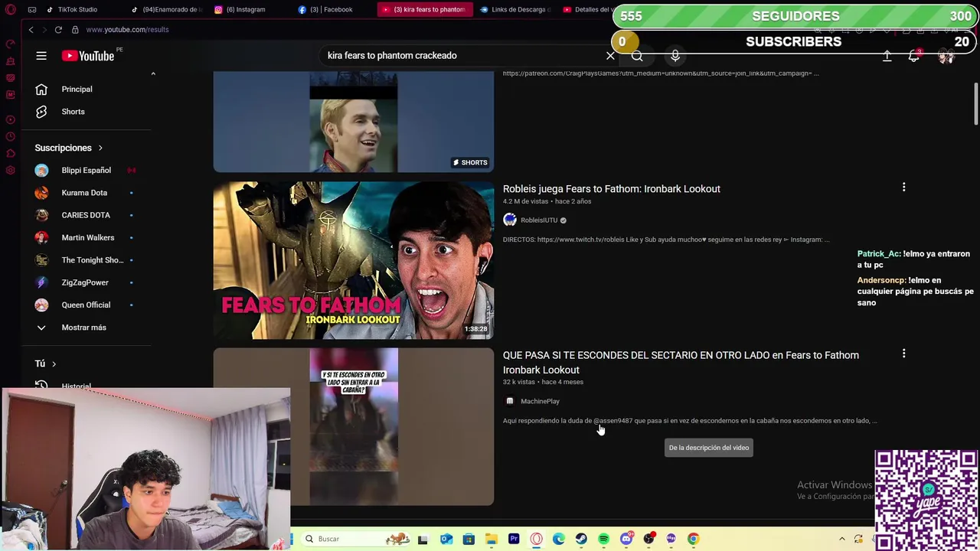This screenshot has height=551, width=980.
Task: Open MachinePlay channel avatar
Action: click(510, 401)
